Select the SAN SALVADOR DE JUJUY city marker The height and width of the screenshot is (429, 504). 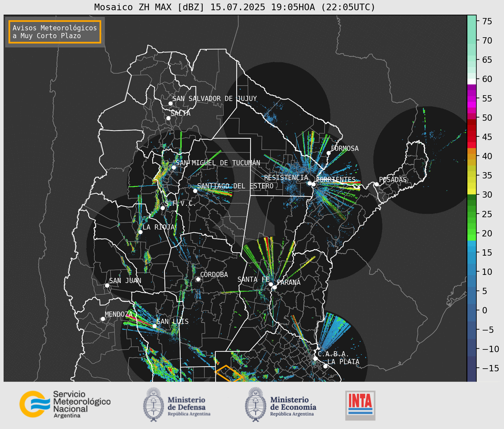click(170, 103)
